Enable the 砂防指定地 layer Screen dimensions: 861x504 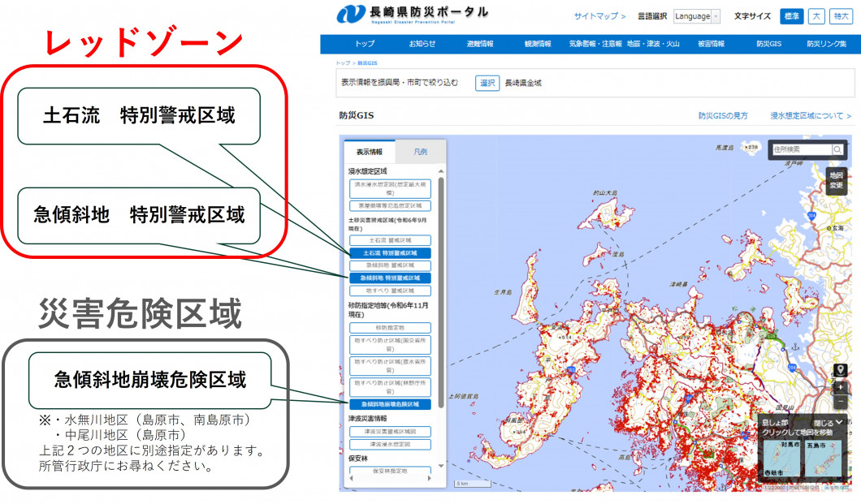click(x=390, y=327)
